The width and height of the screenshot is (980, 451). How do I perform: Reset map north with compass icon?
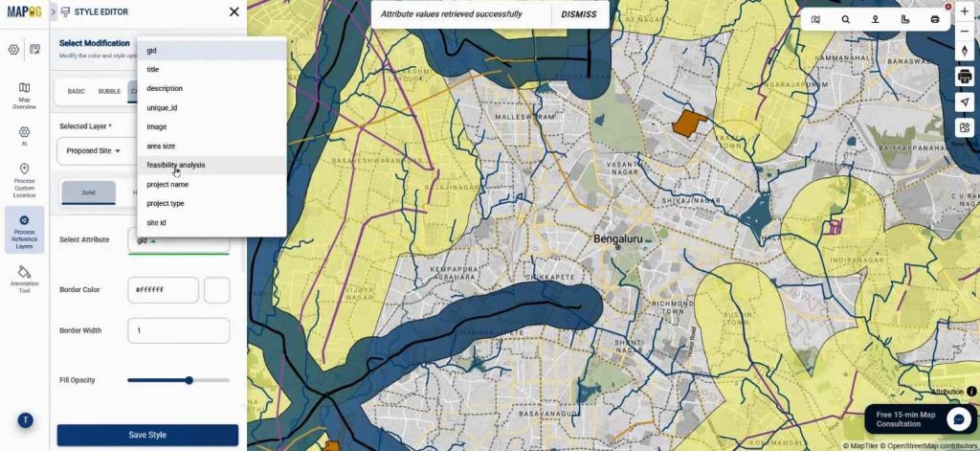click(964, 50)
